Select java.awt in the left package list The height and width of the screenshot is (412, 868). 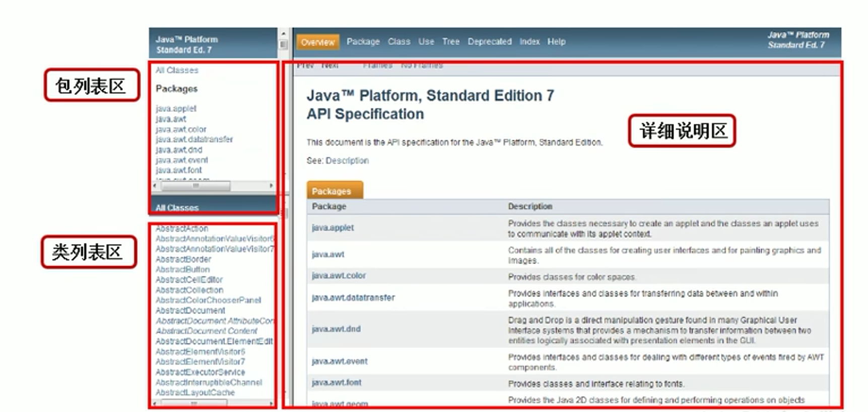[171, 119]
